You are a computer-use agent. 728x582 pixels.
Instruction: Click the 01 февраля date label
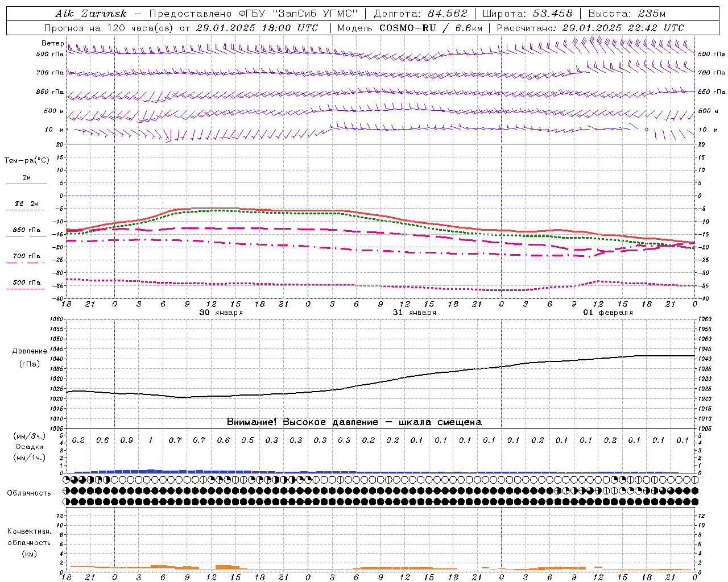(x=608, y=313)
